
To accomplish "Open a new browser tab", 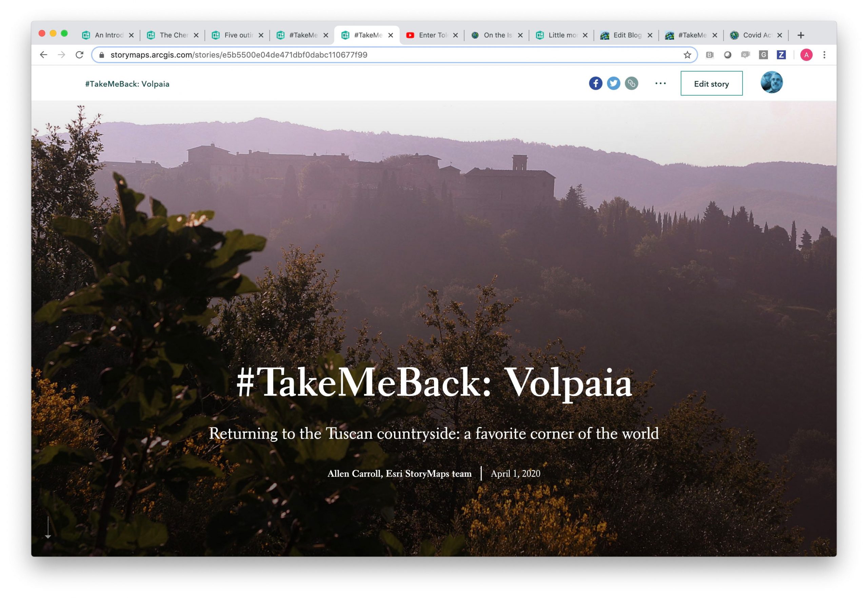I will (801, 35).
